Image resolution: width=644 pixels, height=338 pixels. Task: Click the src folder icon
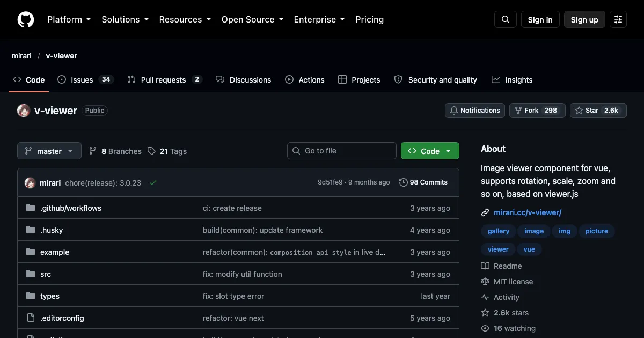click(x=31, y=274)
